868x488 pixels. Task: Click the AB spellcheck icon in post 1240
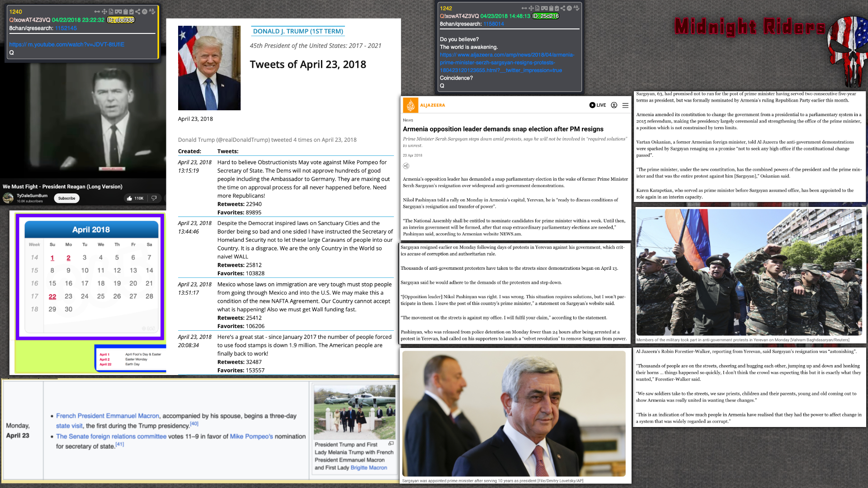tap(152, 11)
